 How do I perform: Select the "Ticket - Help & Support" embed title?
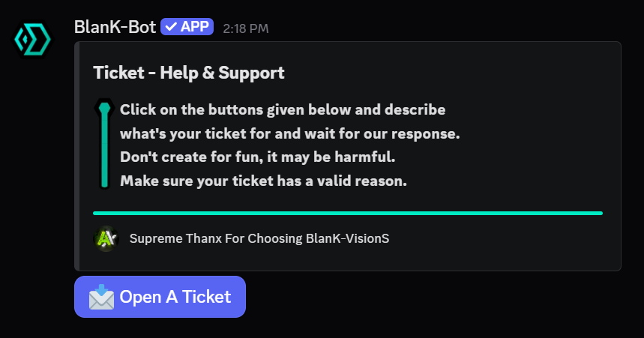coord(189,73)
